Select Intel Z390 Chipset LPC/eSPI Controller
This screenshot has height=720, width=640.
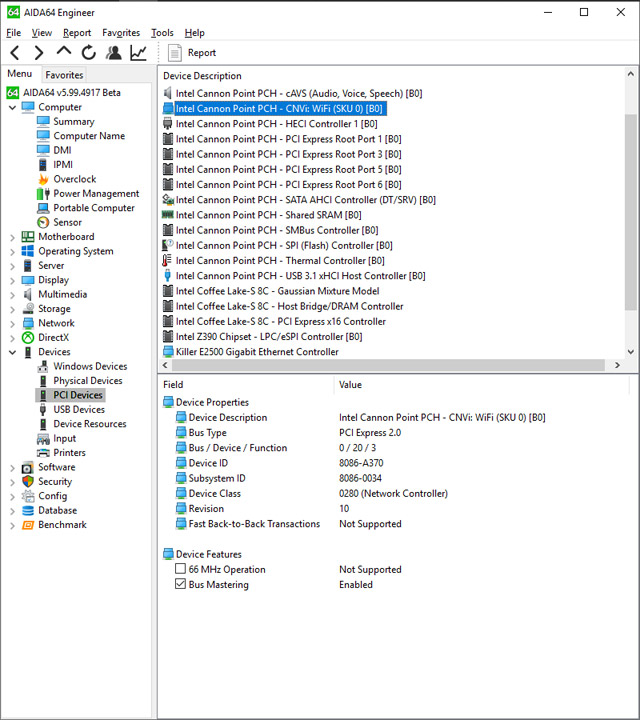pyautogui.click(x=269, y=337)
